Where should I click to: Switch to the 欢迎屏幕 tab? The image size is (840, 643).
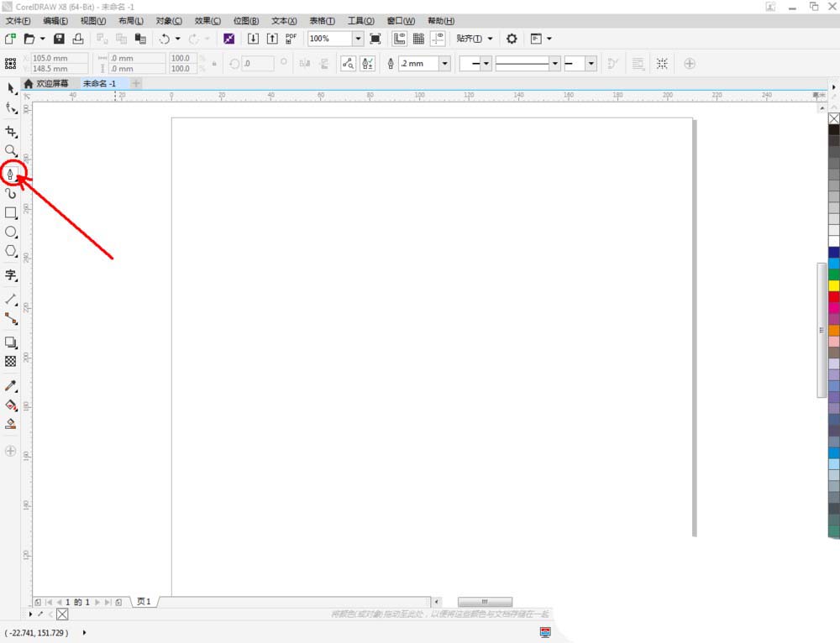(46, 83)
